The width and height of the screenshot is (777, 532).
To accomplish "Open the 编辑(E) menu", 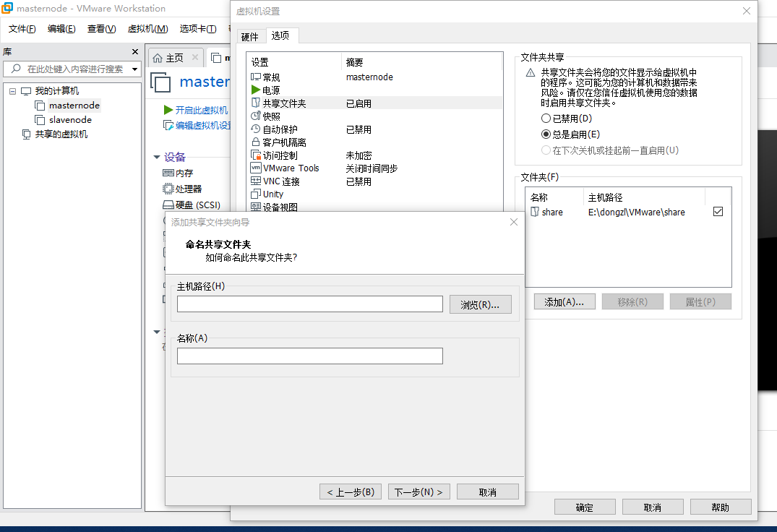I will (x=61, y=29).
